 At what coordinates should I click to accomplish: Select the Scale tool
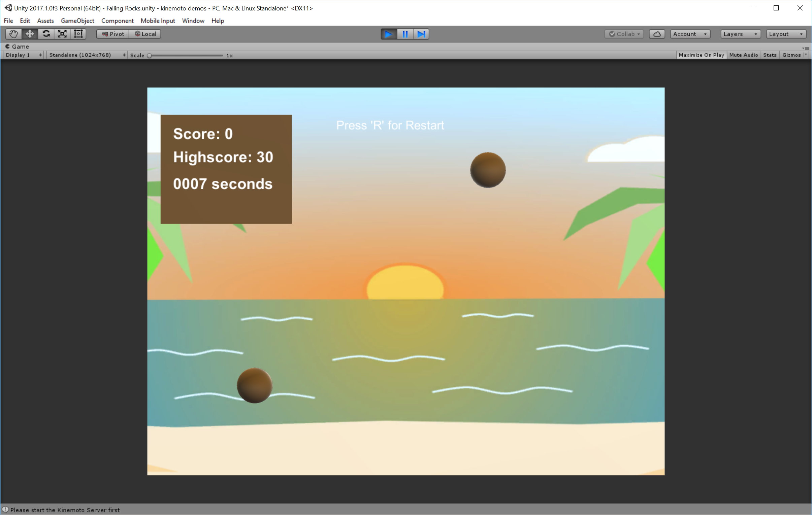[62, 34]
